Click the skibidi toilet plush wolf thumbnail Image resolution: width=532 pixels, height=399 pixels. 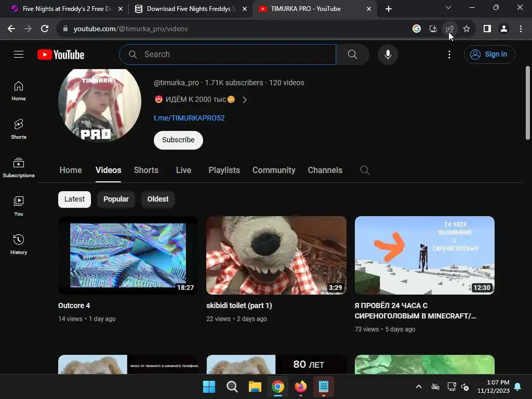coord(276,255)
